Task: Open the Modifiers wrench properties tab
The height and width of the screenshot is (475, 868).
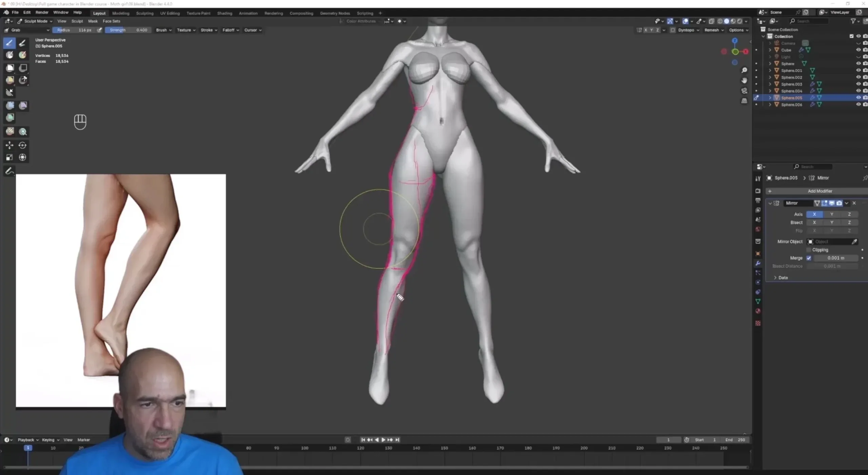Action: 758,263
